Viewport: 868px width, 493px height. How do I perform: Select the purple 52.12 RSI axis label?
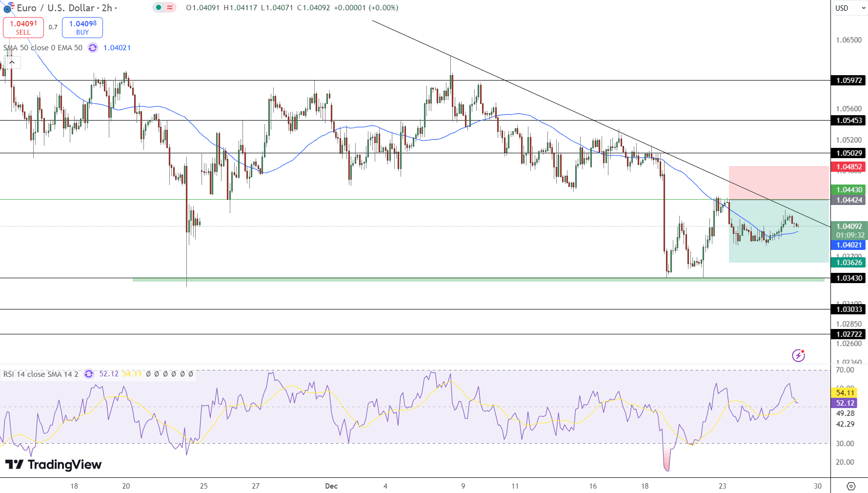[845, 403]
